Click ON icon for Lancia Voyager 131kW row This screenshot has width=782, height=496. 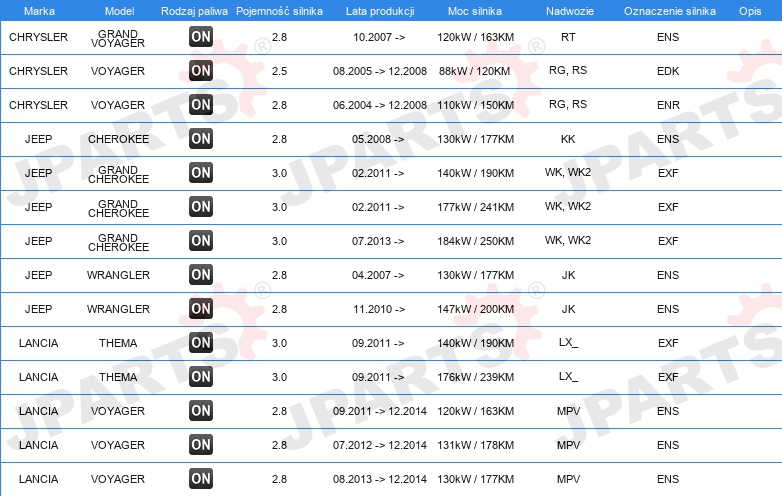[x=201, y=444]
